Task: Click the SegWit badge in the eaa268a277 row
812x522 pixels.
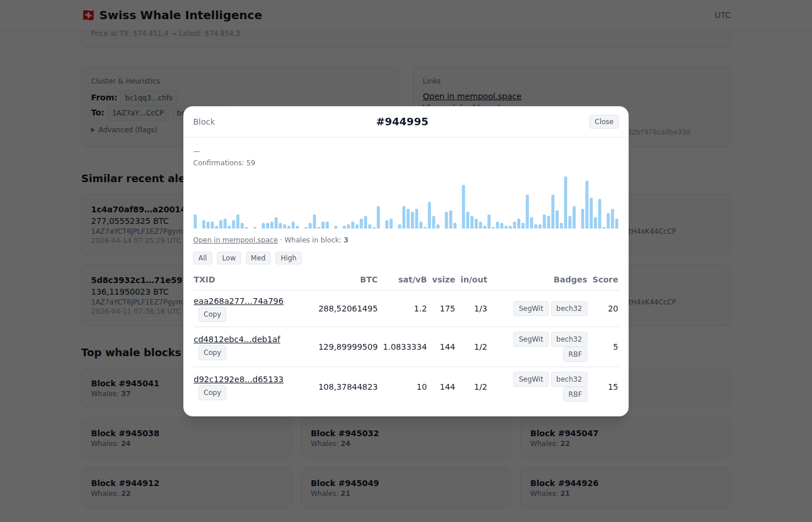Action: tap(531, 309)
